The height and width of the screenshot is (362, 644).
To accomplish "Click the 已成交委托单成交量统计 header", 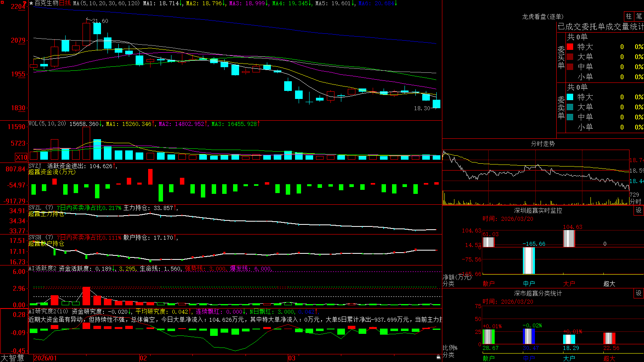I will [x=601, y=27].
